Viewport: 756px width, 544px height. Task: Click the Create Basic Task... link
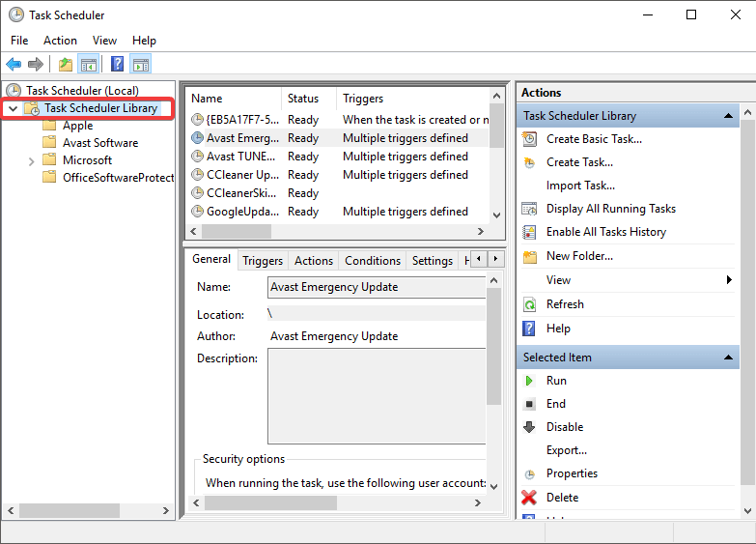594,139
